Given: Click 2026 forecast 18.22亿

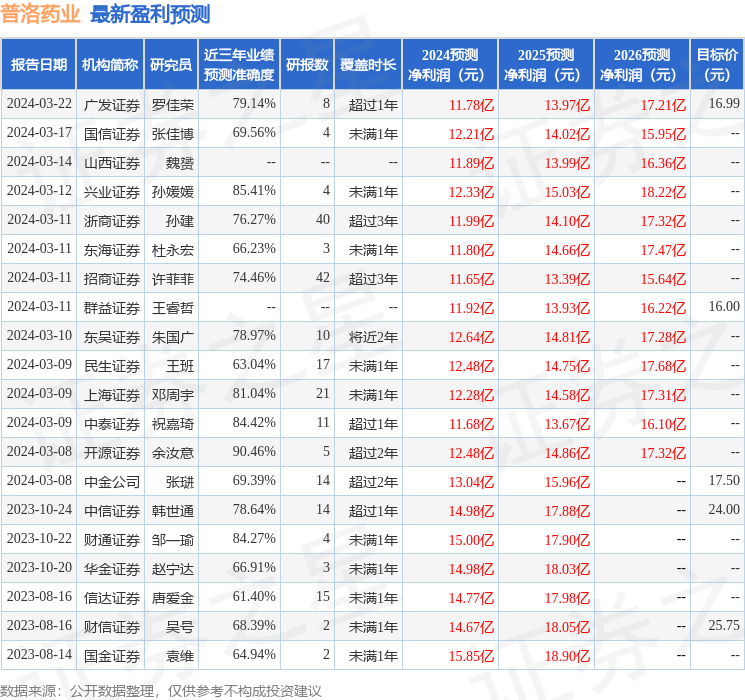Looking at the screenshot, I should [663, 192].
